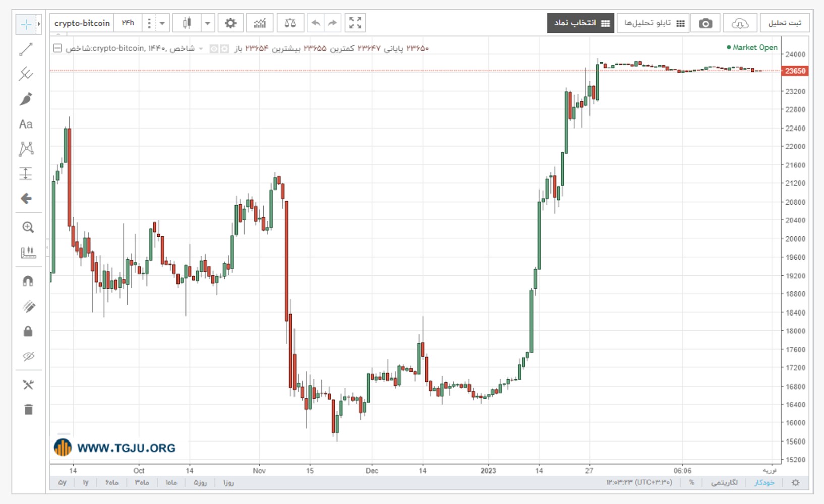Toggle lock all drawing tools
This screenshot has width=824, height=504.
(x=28, y=331)
